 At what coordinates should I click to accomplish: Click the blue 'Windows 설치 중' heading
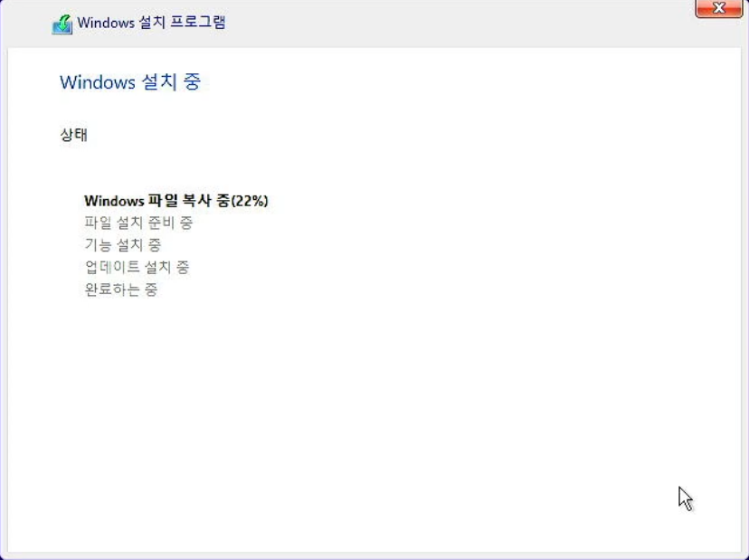tap(130, 81)
